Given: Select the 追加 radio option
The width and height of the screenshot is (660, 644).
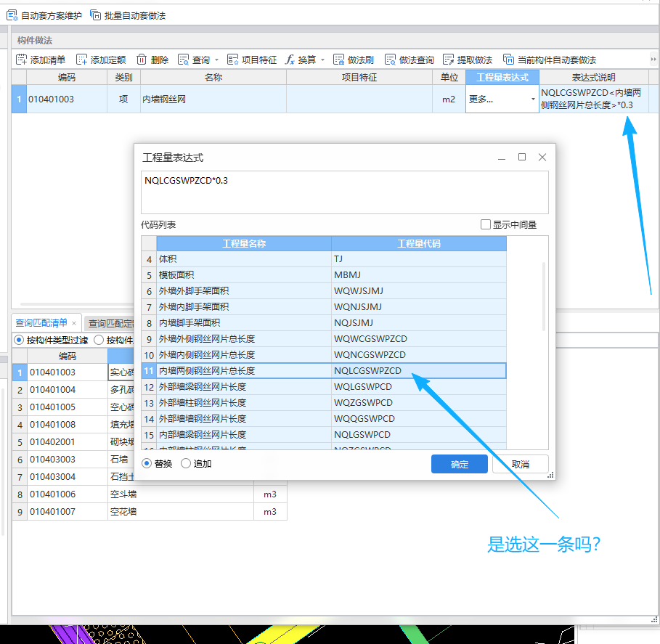Looking at the screenshot, I should (186, 463).
